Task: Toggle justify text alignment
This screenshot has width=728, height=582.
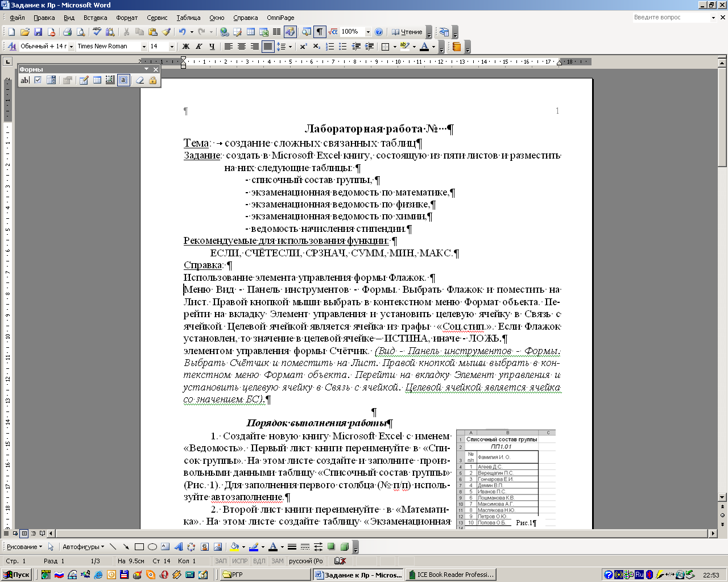Action: 268,47
